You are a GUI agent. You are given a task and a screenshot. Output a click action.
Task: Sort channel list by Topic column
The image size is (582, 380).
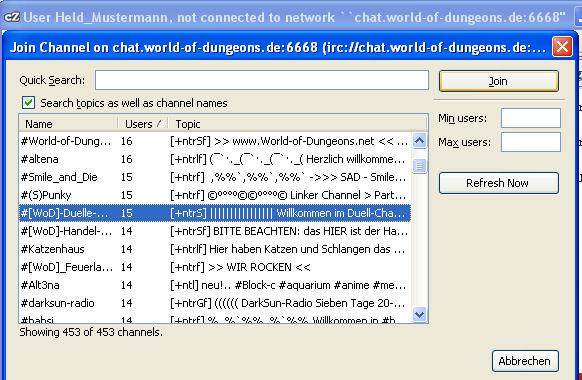[x=298, y=124]
